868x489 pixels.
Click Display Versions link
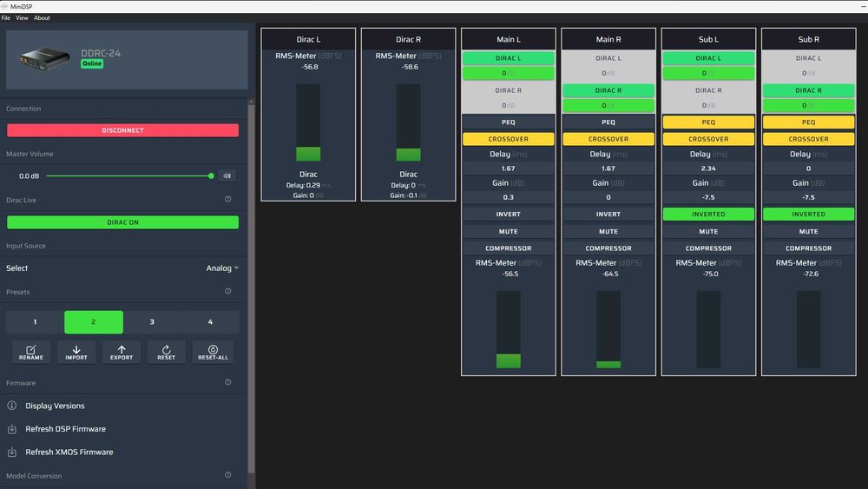(x=55, y=406)
